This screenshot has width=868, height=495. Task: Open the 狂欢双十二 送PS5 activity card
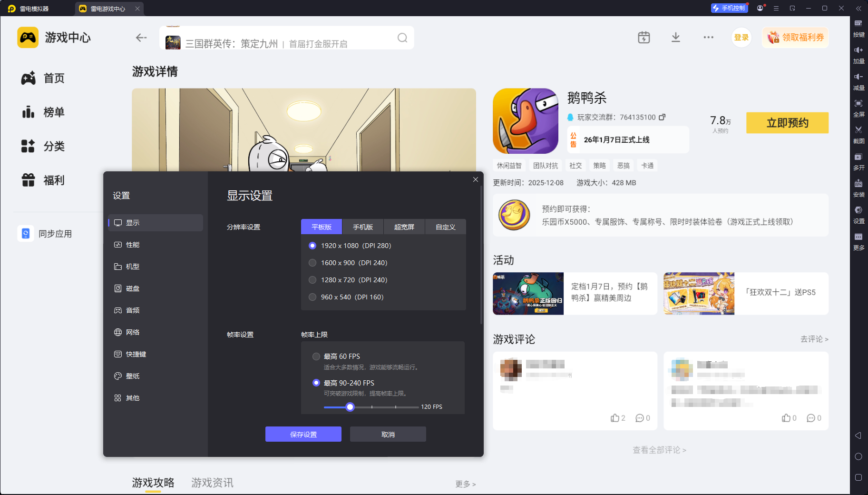(746, 293)
